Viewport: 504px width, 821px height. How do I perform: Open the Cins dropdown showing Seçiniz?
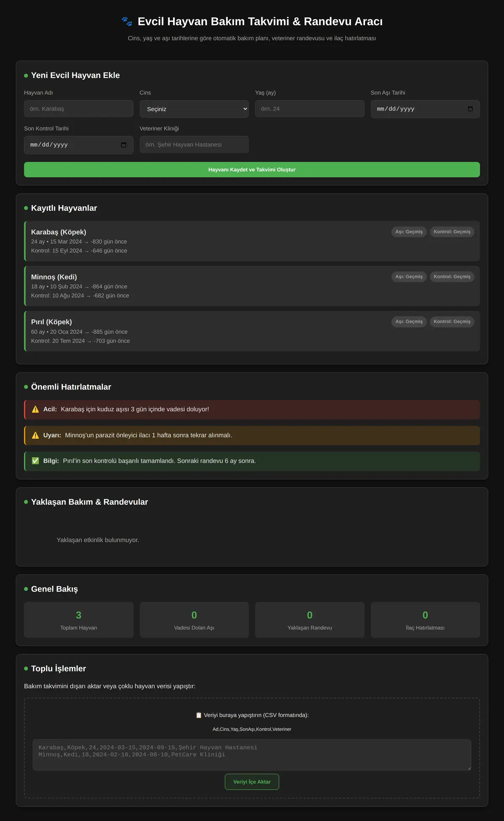click(x=194, y=109)
